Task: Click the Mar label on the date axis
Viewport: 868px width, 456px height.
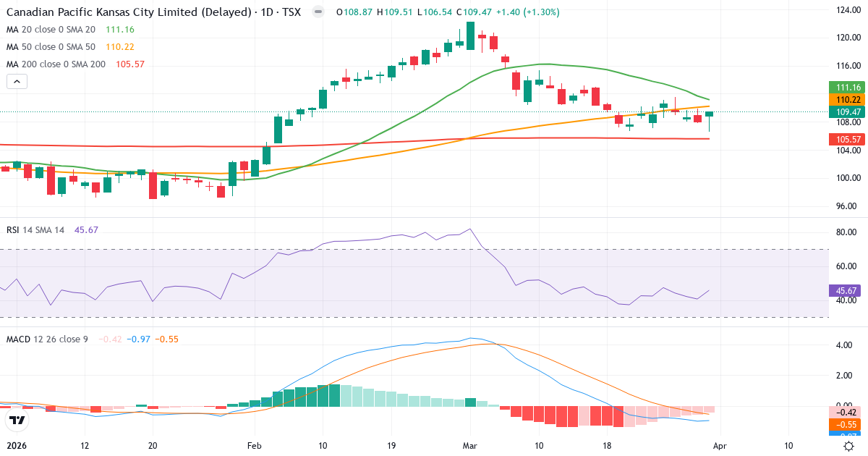Action: click(x=470, y=447)
